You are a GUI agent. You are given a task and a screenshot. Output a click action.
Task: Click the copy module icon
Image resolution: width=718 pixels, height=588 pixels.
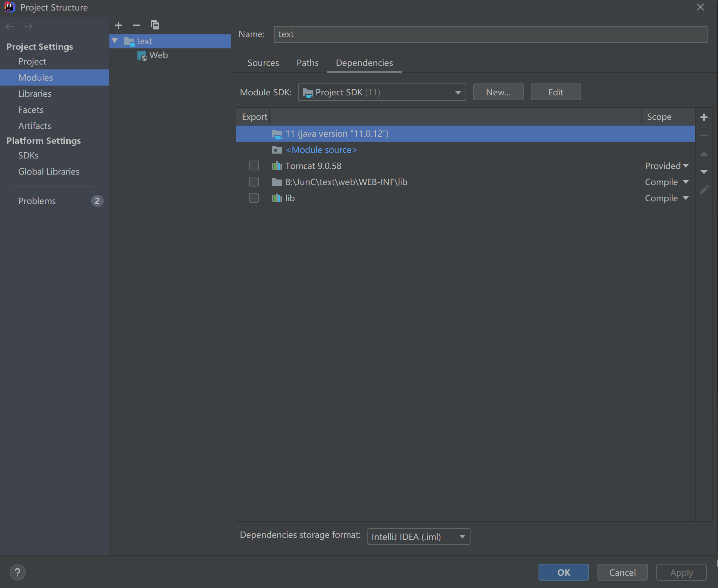[155, 25]
